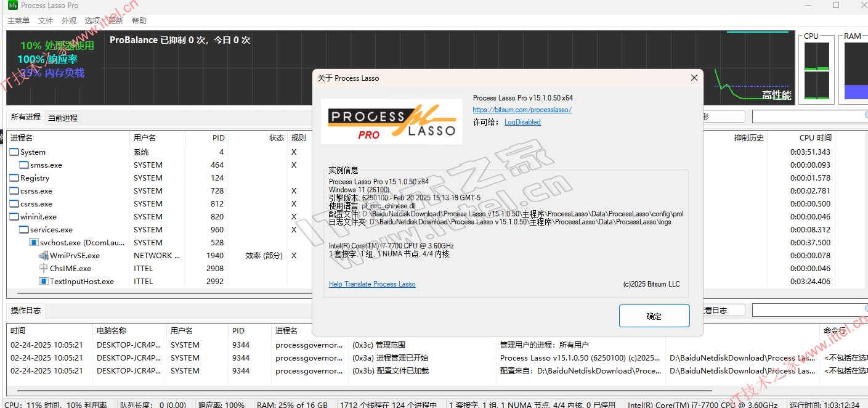Viewport: 868px width, 408px height.
Task: Focus the process list search field
Action: pos(809,116)
